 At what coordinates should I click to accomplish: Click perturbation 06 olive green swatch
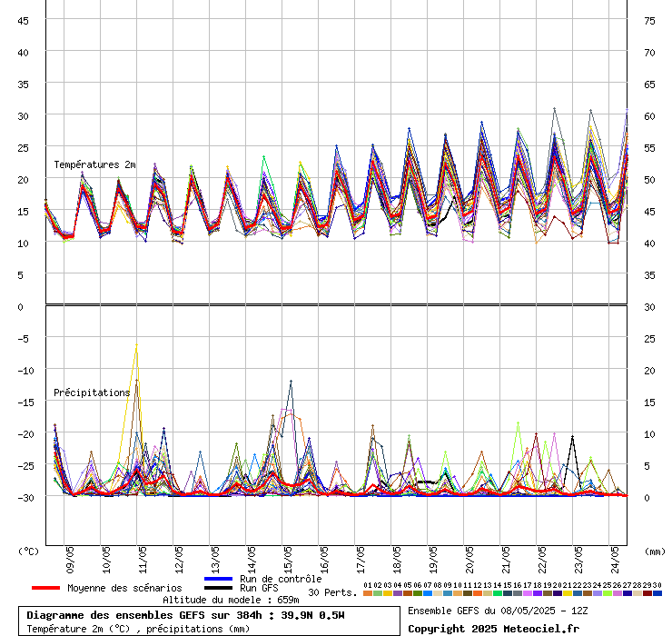[418, 593]
